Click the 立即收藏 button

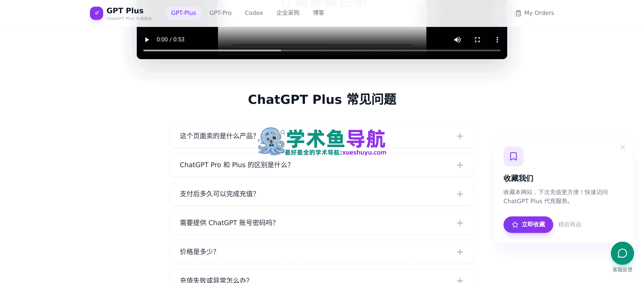point(528,224)
